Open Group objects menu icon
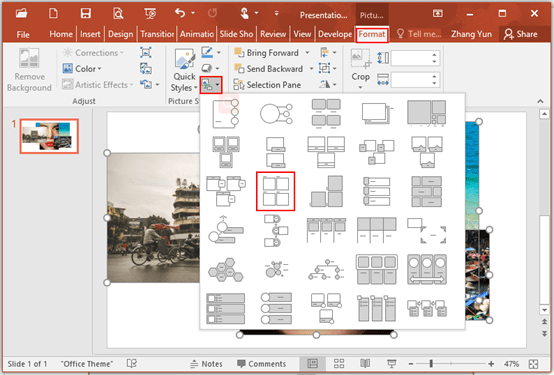The width and height of the screenshot is (554, 375). point(328,68)
